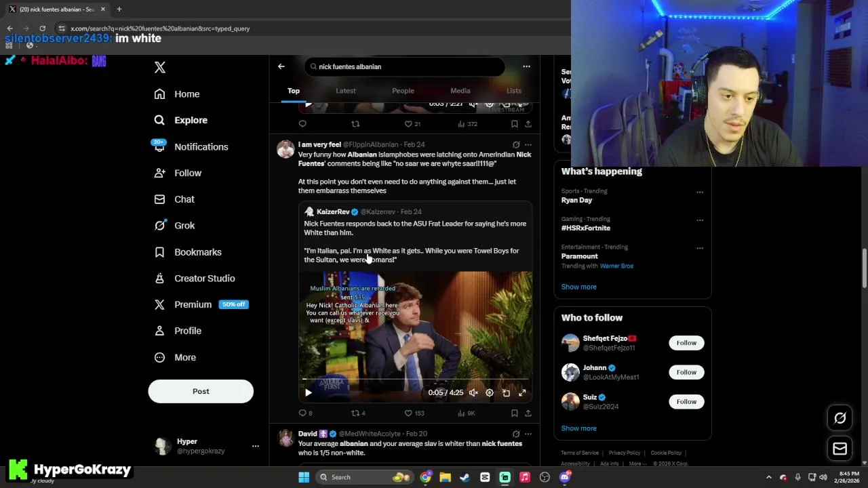
Task: Switch to the Media tab
Action: [x=460, y=91]
